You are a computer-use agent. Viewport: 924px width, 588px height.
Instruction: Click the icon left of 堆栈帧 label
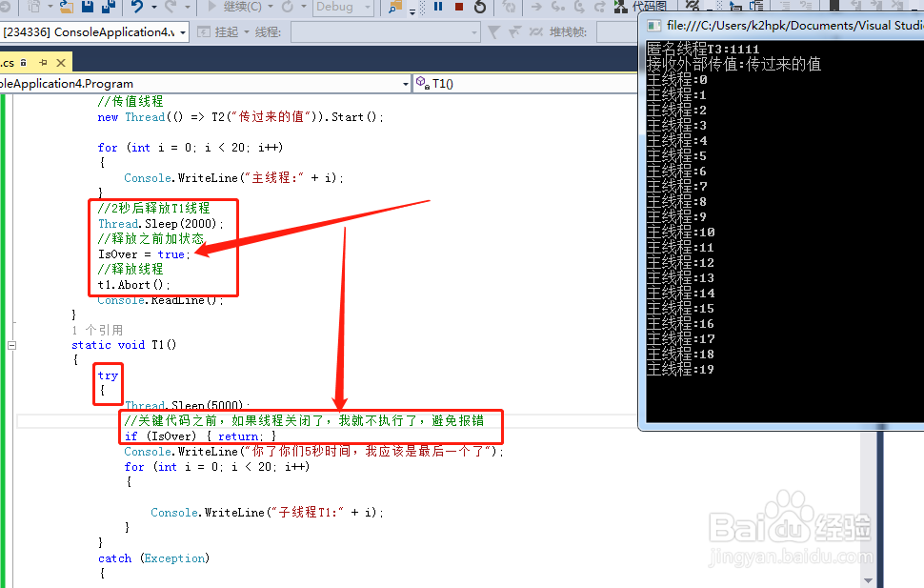[x=535, y=31]
